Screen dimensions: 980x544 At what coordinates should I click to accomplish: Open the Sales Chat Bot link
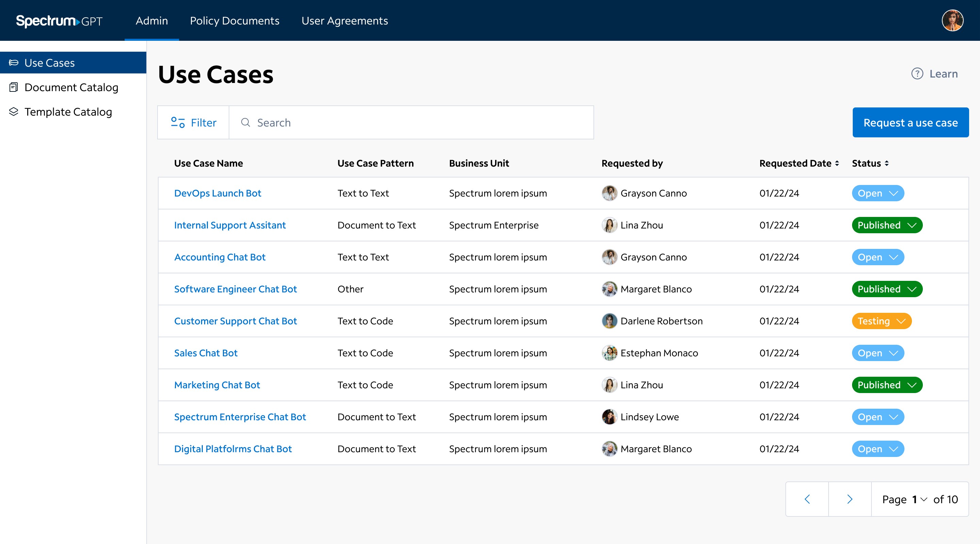206,353
